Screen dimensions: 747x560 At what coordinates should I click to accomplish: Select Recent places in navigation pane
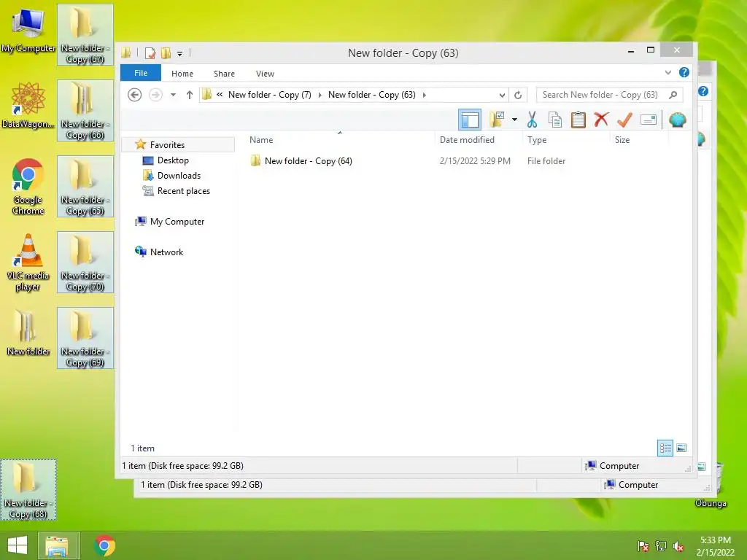point(183,191)
